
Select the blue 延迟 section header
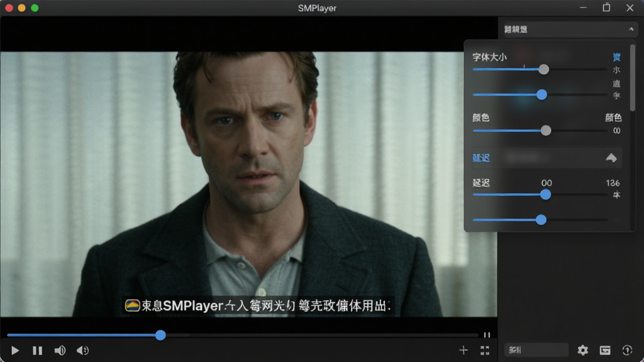481,158
